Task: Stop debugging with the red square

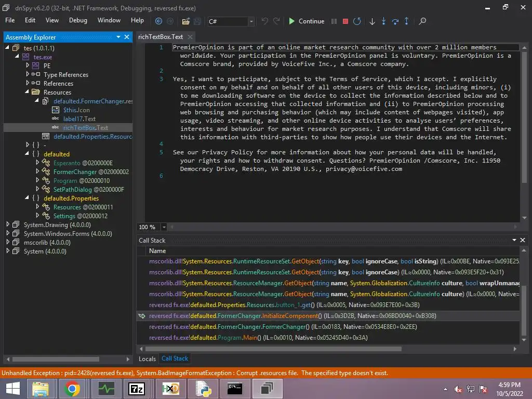Action: 345,21
